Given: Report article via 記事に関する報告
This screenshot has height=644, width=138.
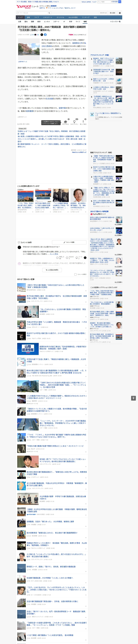Looking at the screenshot, I should (23, 124).
